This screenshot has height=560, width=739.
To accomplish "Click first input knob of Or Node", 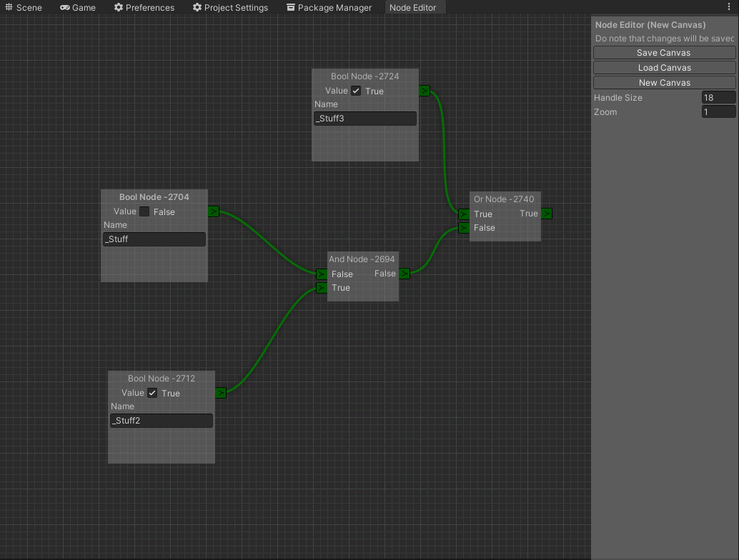I will pos(464,214).
